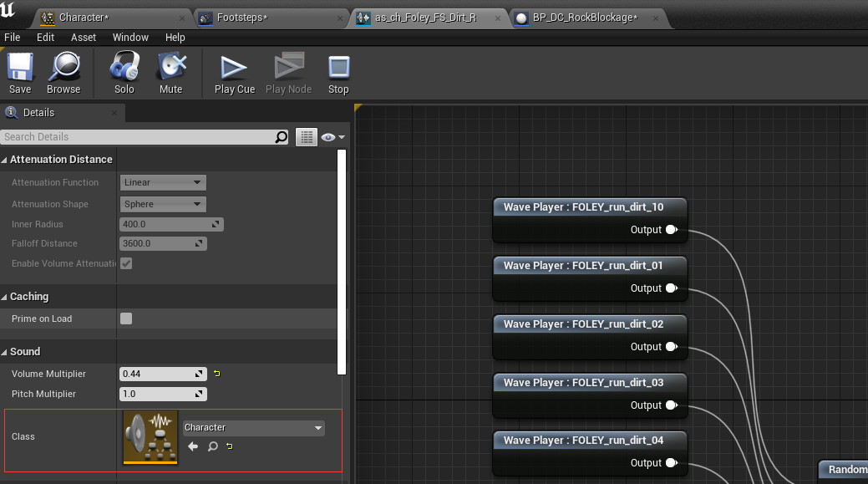This screenshot has width=868, height=484.
Task: Click the Pitch Multiplier spinner arrow icon
Action: tap(199, 394)
